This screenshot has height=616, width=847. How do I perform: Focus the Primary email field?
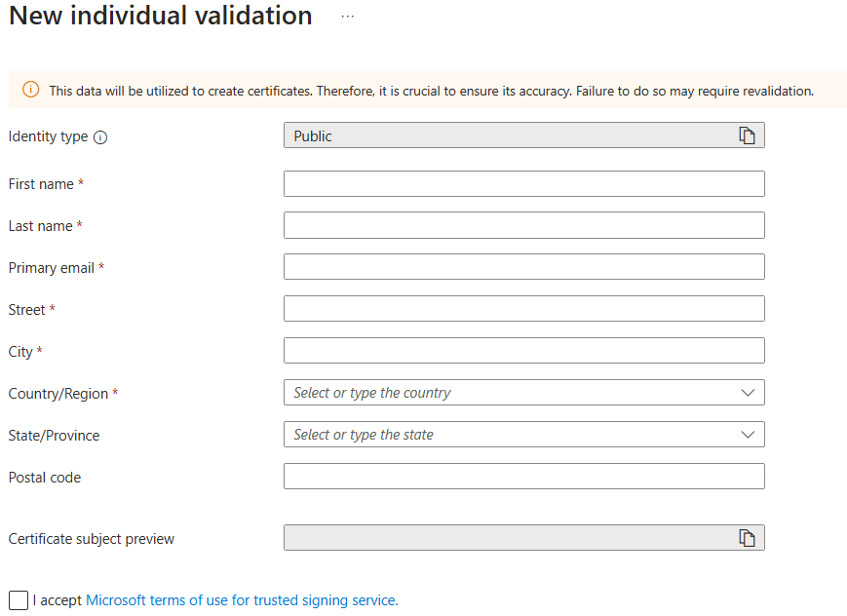pyautogui.click(x=524, y=267)
